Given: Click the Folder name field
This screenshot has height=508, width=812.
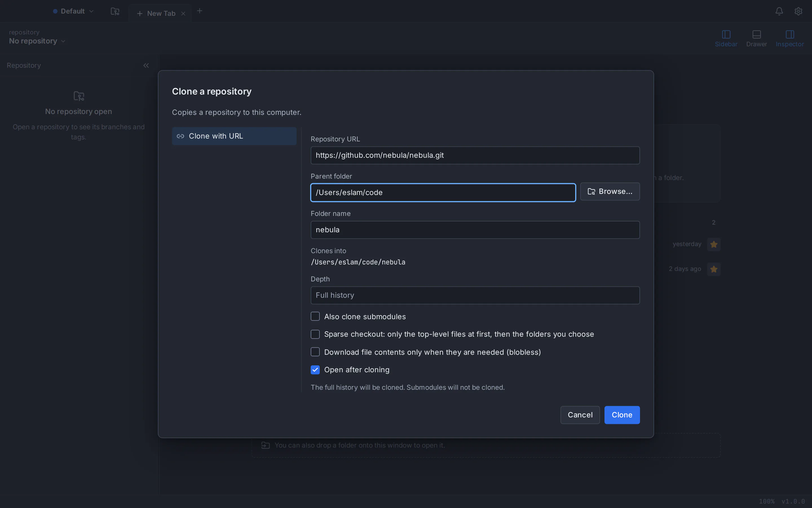Looking at the screenshot, I should click(x=475, y=230).
